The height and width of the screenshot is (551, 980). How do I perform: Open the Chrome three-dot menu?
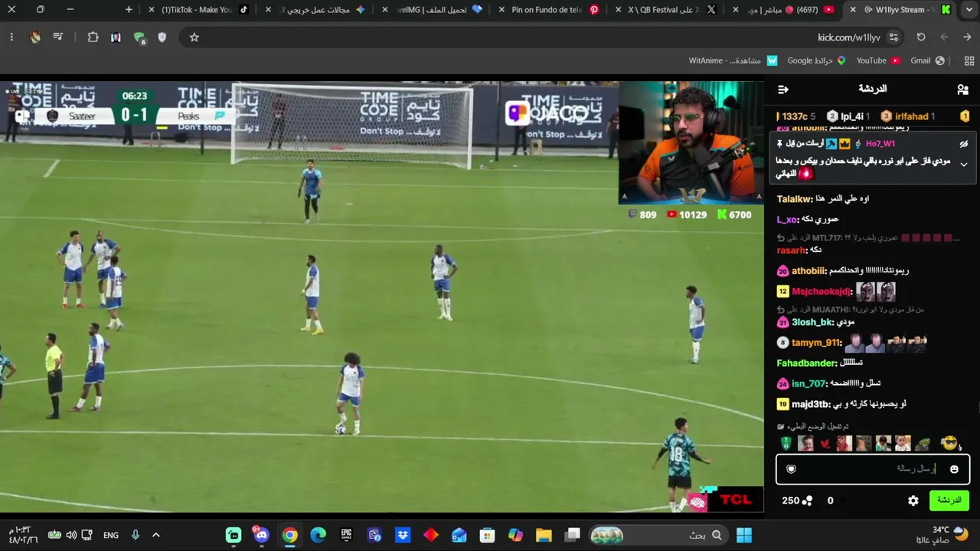pos(11,37)
